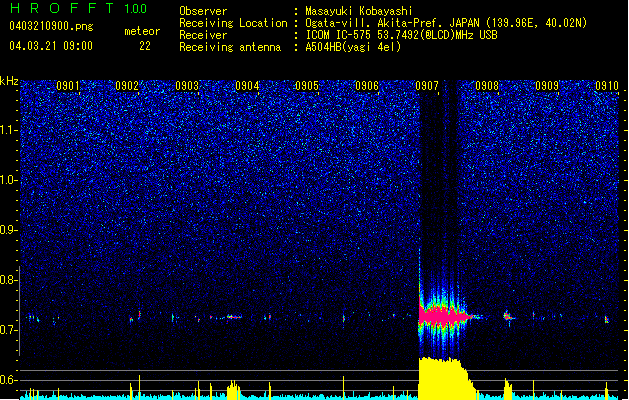This screenshot has width=629, height=400.
Task: Click the HROFFT 1.0.0 title text
Action: (78, 8)
